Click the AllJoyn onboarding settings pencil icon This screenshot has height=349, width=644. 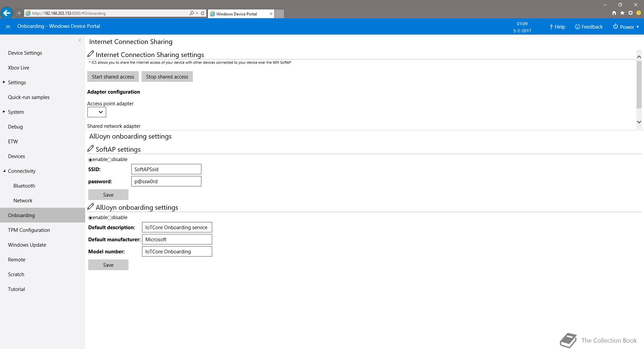(x=91, y=207)
